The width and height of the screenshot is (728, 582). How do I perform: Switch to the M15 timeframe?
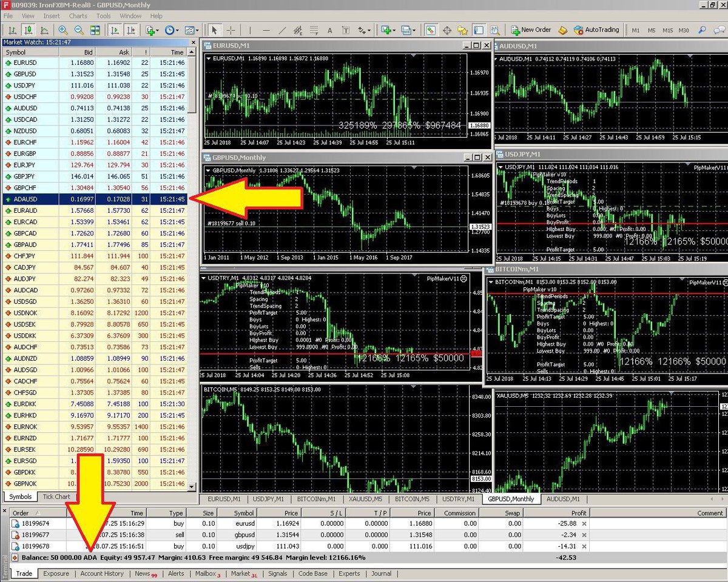667,30
